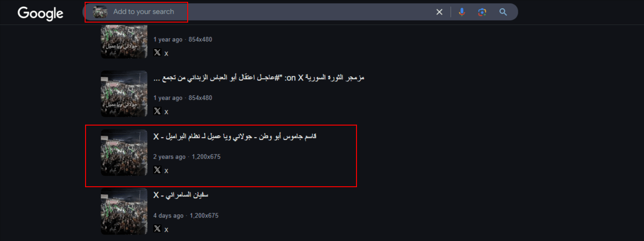
Task: Click the '2 years ago · 1,200x675' metadata text
Action: pyautogui.click(x=187, y=157)
